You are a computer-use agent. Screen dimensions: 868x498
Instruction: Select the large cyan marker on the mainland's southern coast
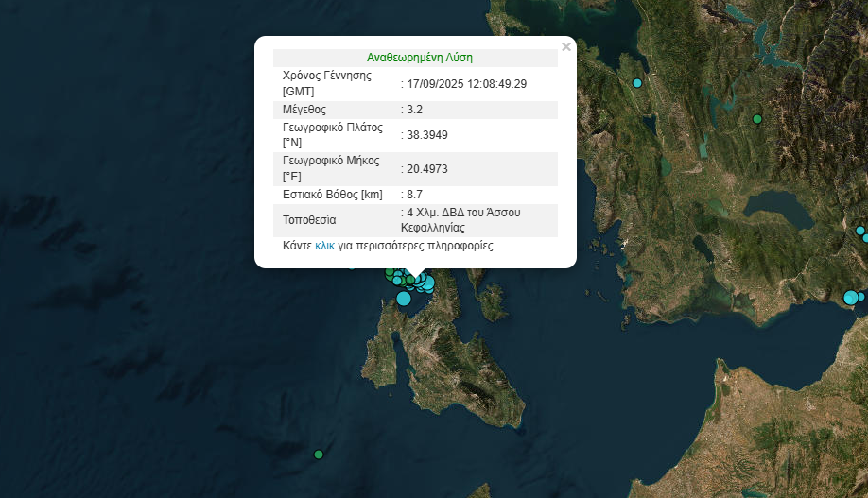(851, 298)
